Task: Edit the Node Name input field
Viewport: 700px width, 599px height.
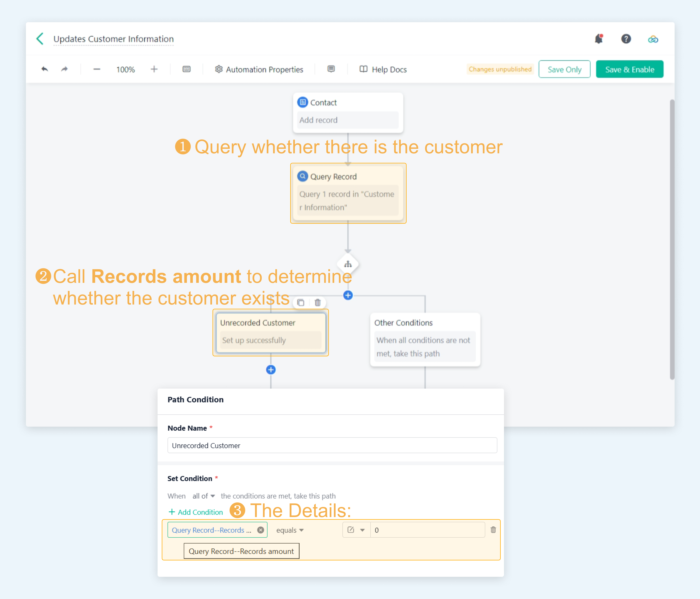Action: coord(332,445)
